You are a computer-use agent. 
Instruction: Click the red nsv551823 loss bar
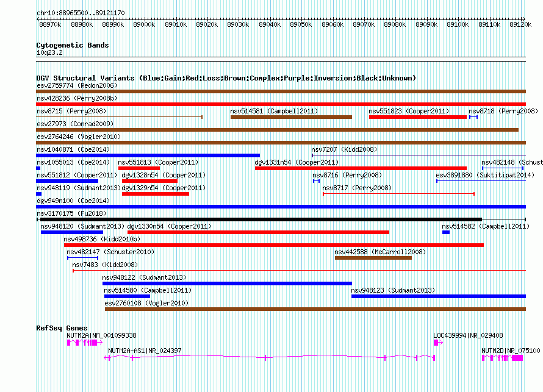coord(418,117)
